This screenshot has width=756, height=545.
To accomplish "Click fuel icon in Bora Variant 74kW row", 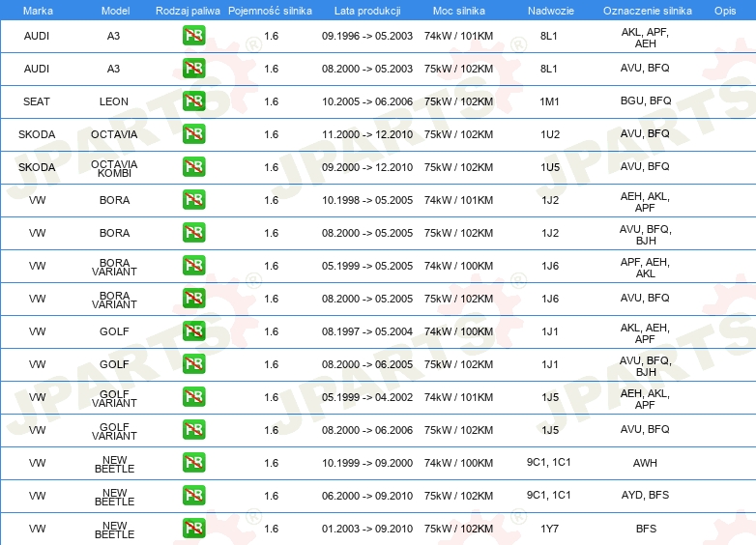I will (x=193, y=265).
